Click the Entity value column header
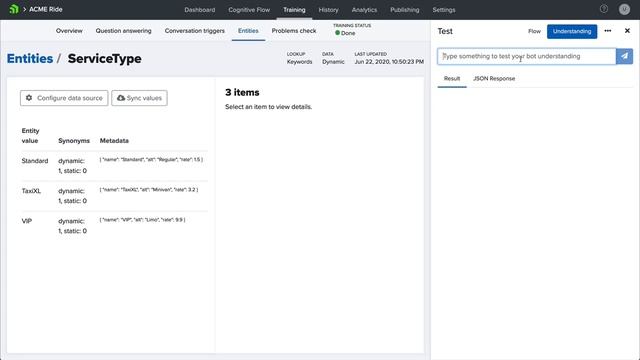The height and width of the screenshot is (360, 640). click(30, 136)
